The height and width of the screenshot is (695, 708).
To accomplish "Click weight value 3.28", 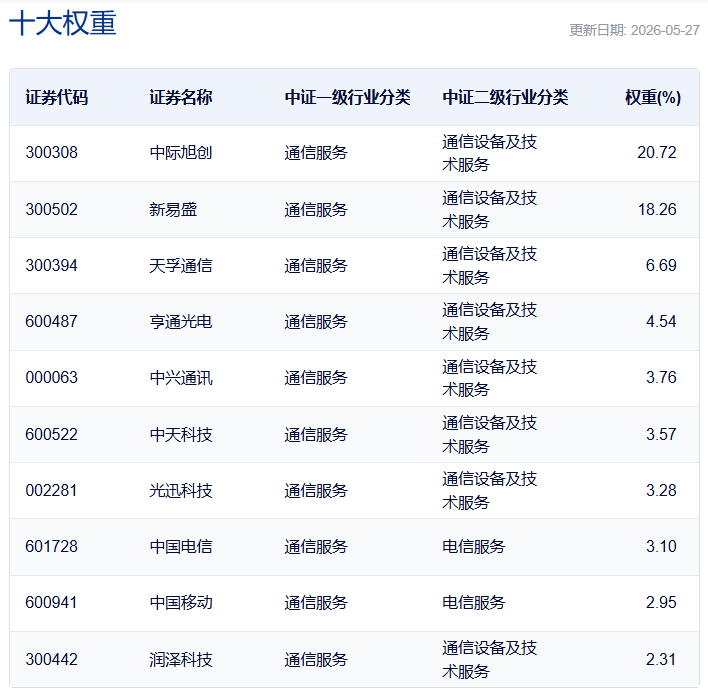I will (661, 490).
